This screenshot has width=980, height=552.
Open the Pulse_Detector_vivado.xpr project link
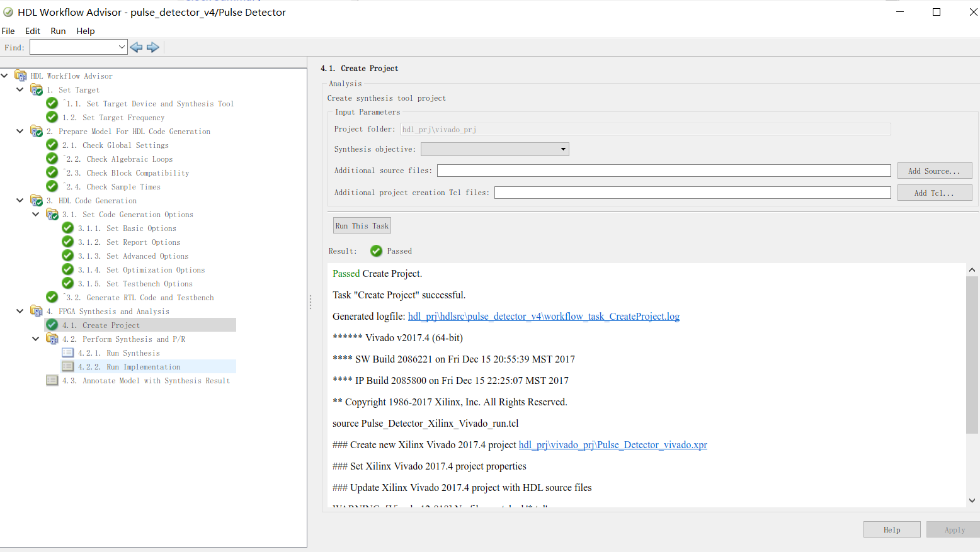click(613, 445)
